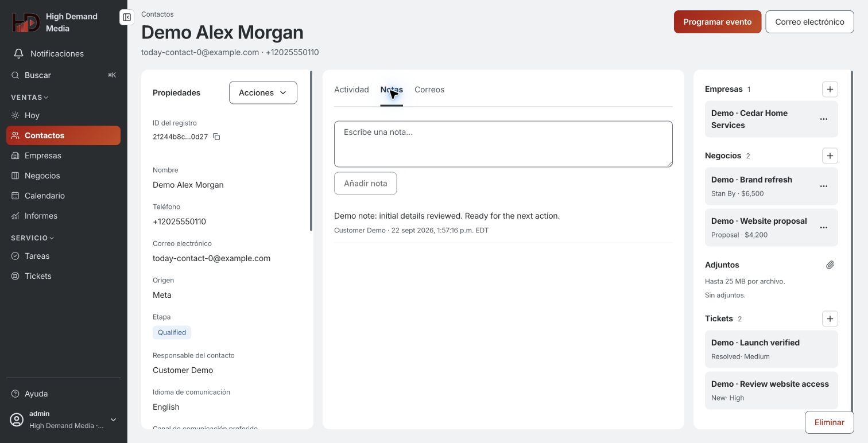Image resolution: width=868 pixels, height=443 pixels.
Task: Open Tareas in the sidebar
Action: pyautogui.click(x=63, y=256)
